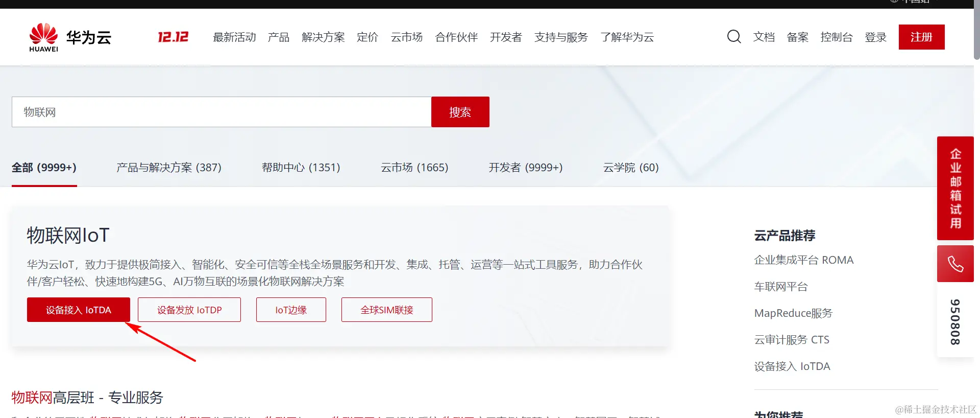
Task: Go to 文档 link in header
Action: click(764, 37)
